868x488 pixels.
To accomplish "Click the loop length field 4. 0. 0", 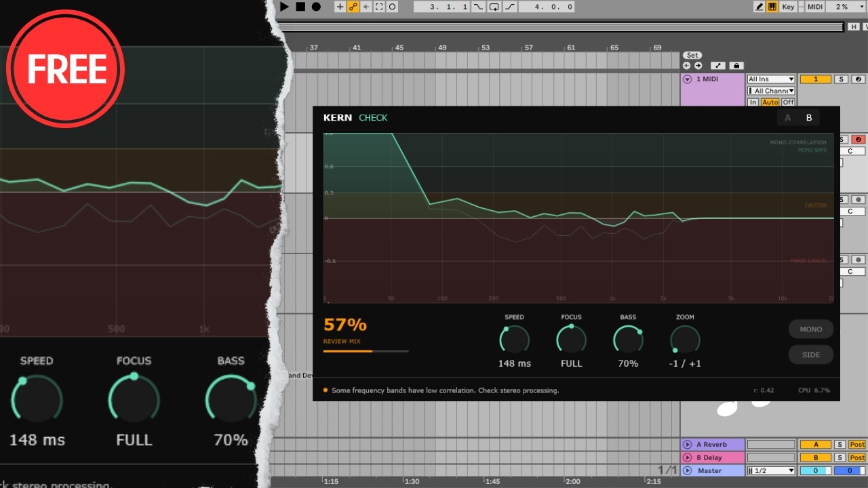I will (x=547, y=7).
